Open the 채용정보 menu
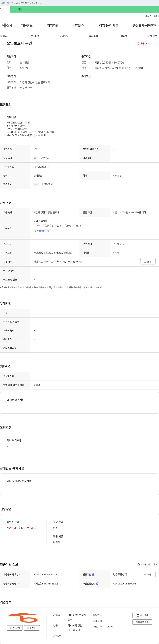This screenshot has height=644, width=159. point(27,25)
